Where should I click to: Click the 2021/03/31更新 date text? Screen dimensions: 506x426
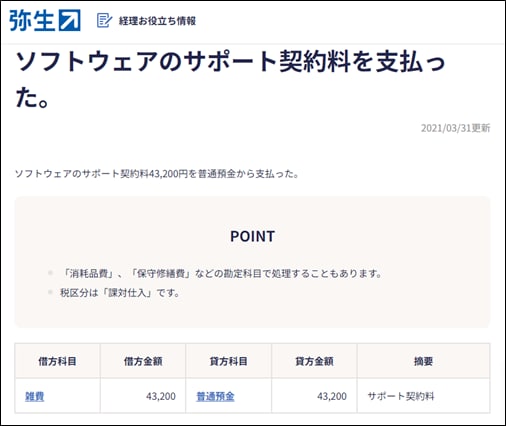click(455, 128)
